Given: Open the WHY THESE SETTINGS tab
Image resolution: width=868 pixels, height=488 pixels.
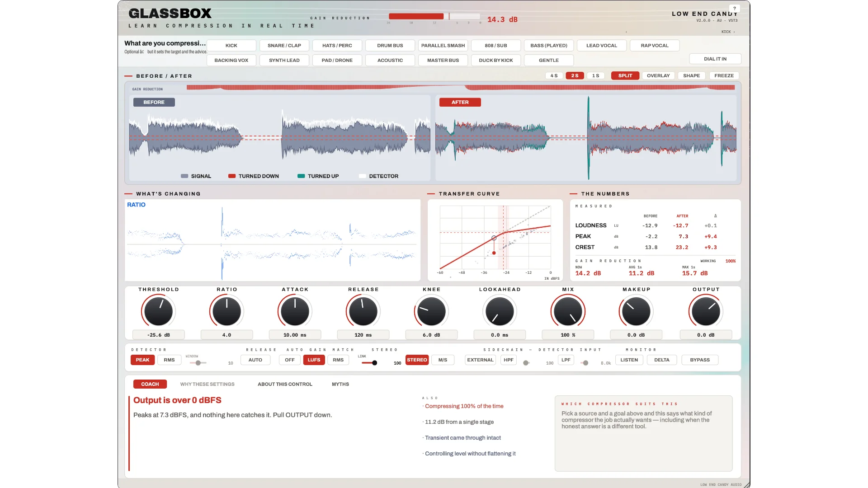Looking at the screenshot, I should click(208, 385).
